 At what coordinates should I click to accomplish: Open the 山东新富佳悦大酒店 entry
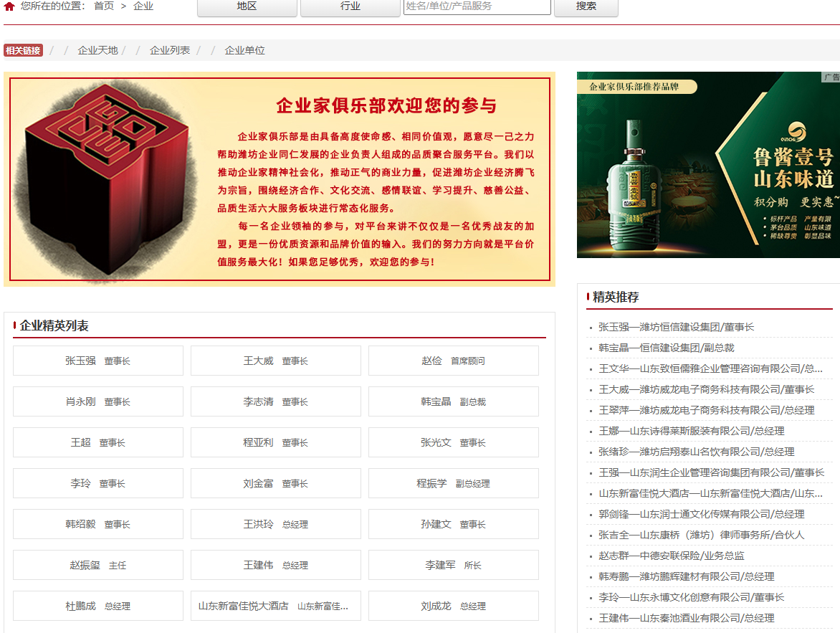click(x=275, y=606)
